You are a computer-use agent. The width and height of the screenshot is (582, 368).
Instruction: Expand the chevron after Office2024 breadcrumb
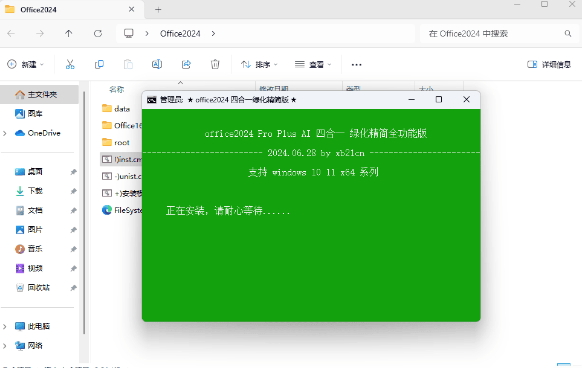pos(213,33)
